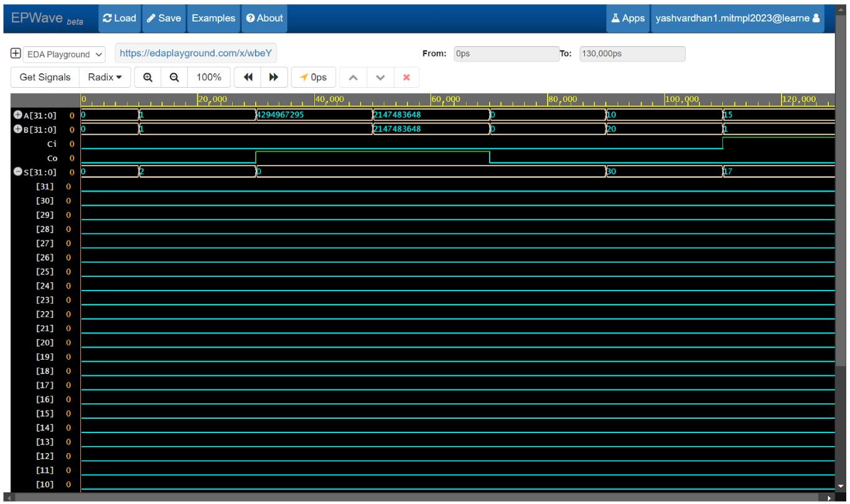850x504 pixels.
Task: Expand the B[31:0] signal bus
Action: [18, 129]
